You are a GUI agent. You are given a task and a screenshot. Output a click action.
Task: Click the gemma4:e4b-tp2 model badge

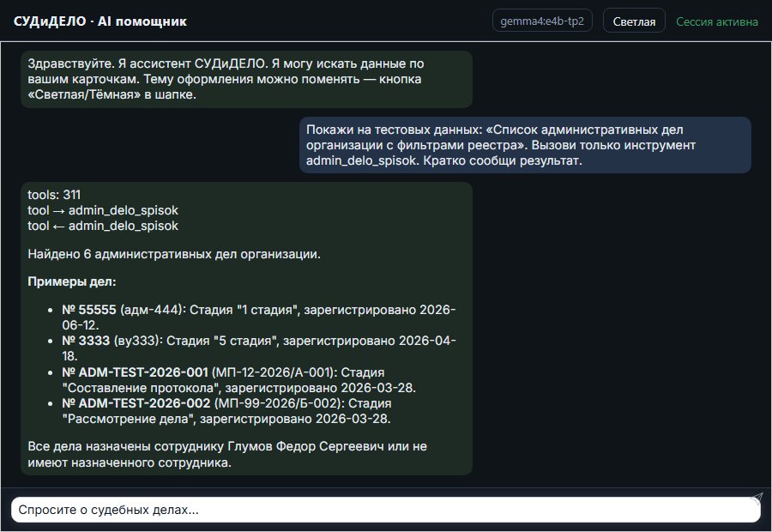coord(542,21)
